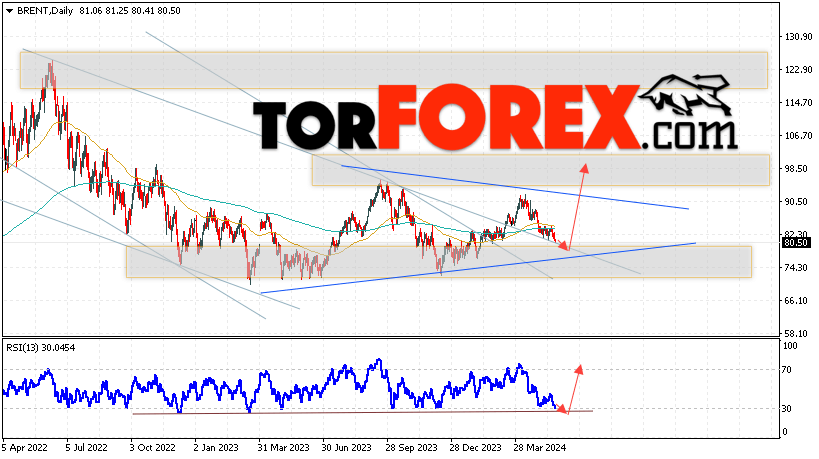Select the 28 Sep 2023 date label
This screenshot has width=819, height=459.
412,448
